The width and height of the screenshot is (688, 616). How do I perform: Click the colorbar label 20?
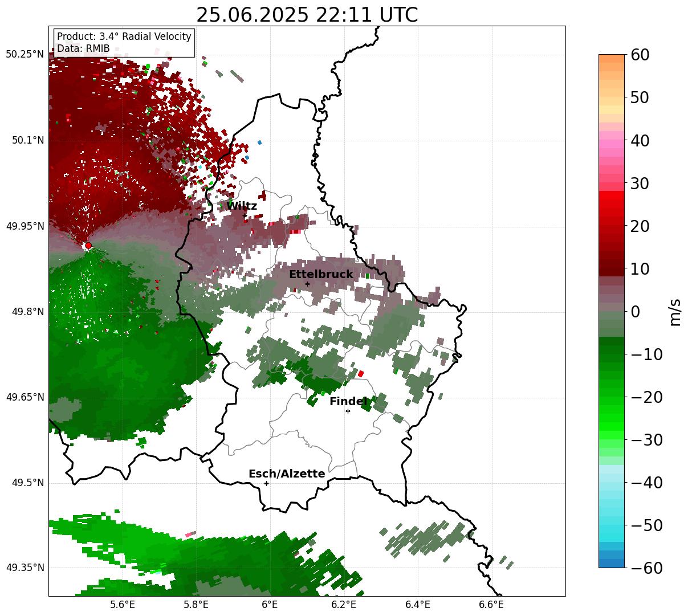tap(640, 226)
